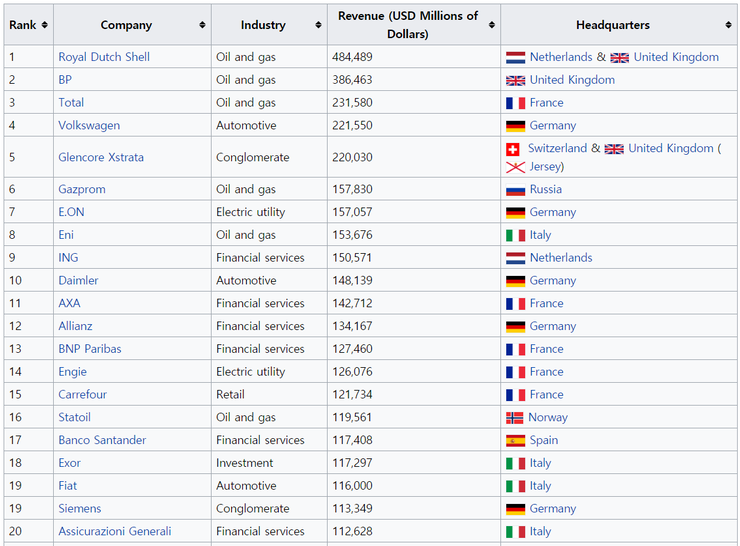
Task: Open the Jersey headquarters link
Action: click(545, 167)
